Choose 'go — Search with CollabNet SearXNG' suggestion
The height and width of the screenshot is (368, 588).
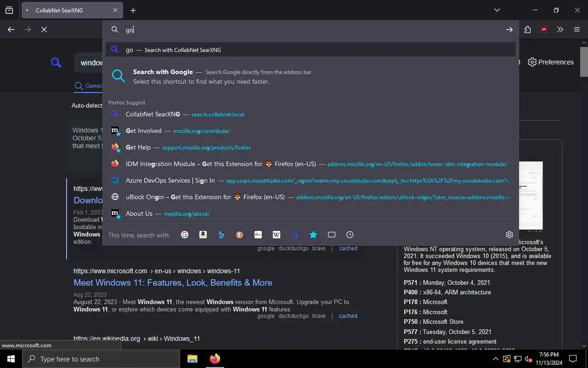[x=311, y=50]
